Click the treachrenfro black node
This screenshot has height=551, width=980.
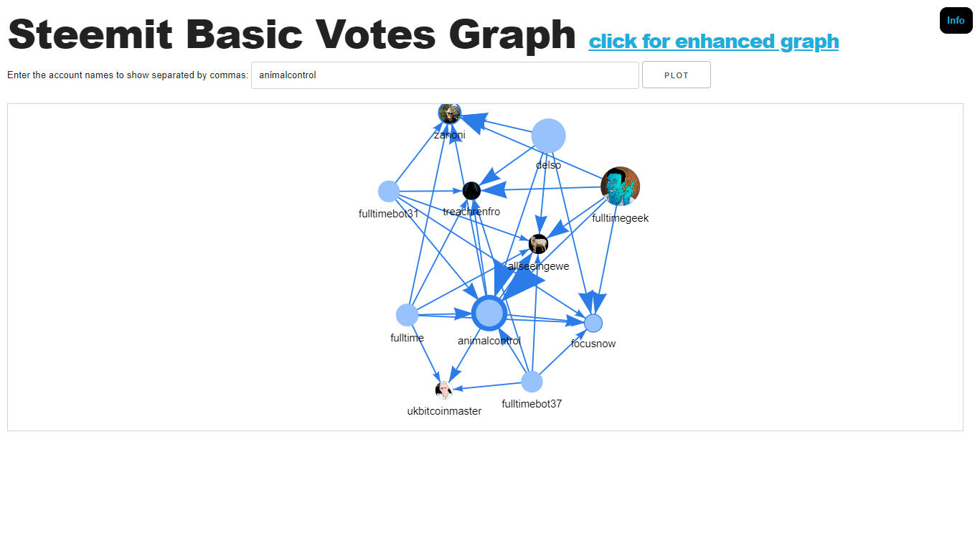click(x=471, y=191)
